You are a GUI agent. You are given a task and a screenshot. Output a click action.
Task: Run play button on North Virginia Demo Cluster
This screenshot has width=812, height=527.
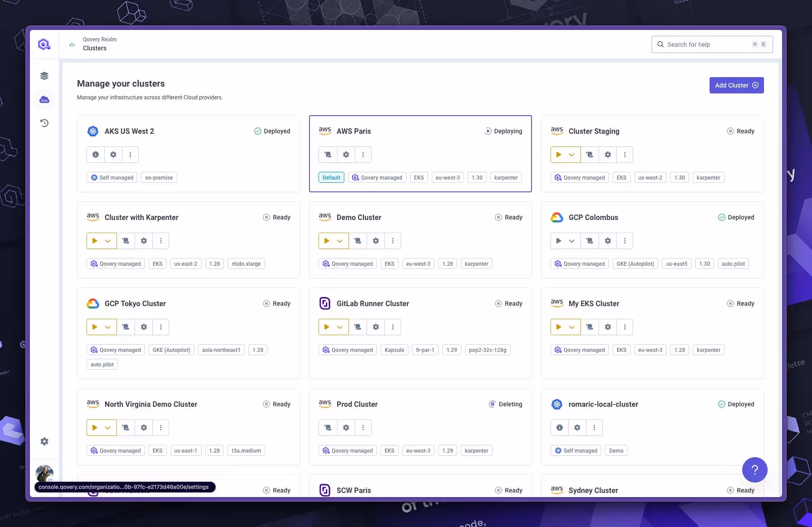pos(95,427)
